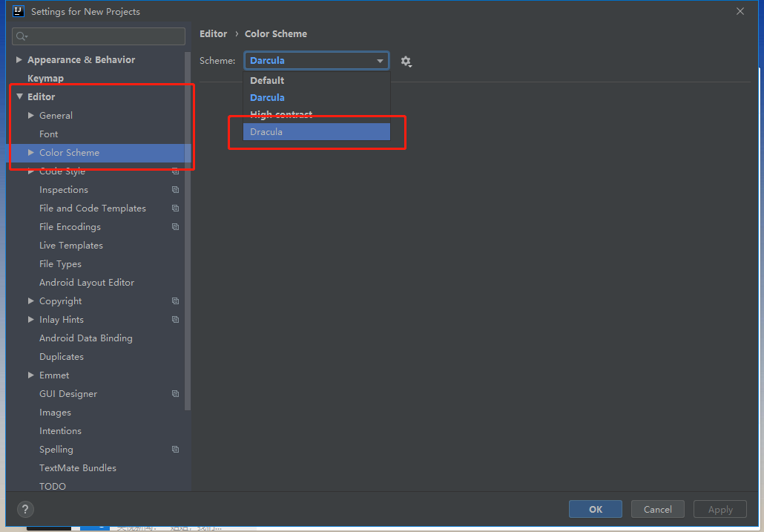Click the help question mark button

point(25,510)
